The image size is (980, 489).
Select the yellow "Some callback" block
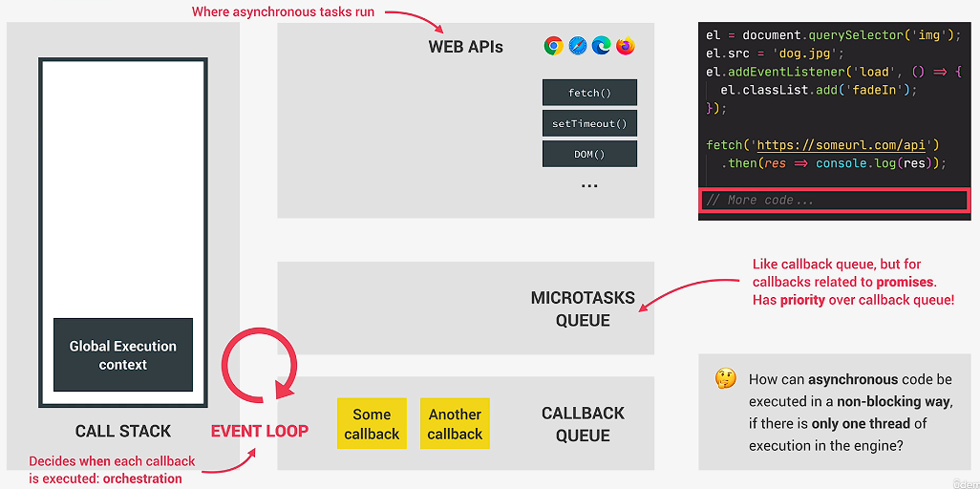coord(372,424)
